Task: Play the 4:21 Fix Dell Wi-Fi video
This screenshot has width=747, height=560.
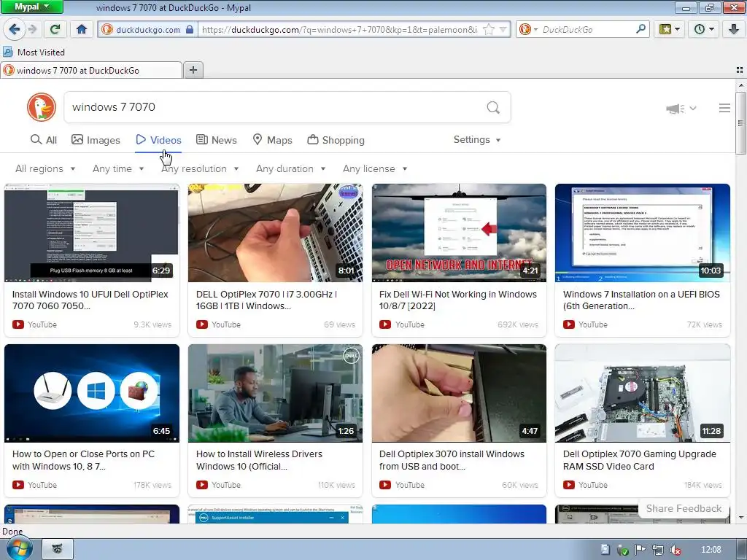Action: click(460, 233)
